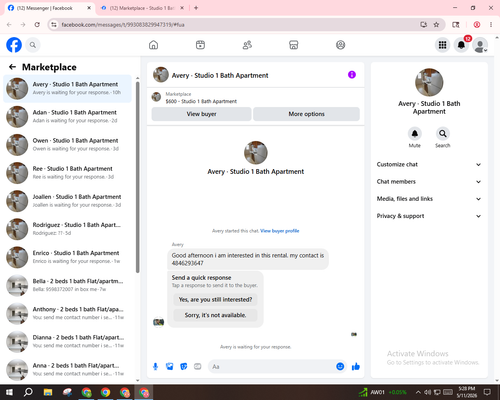Send 'Yes, are you still interested?' reply
500x400 pixels.
click(x=215, y=299)
